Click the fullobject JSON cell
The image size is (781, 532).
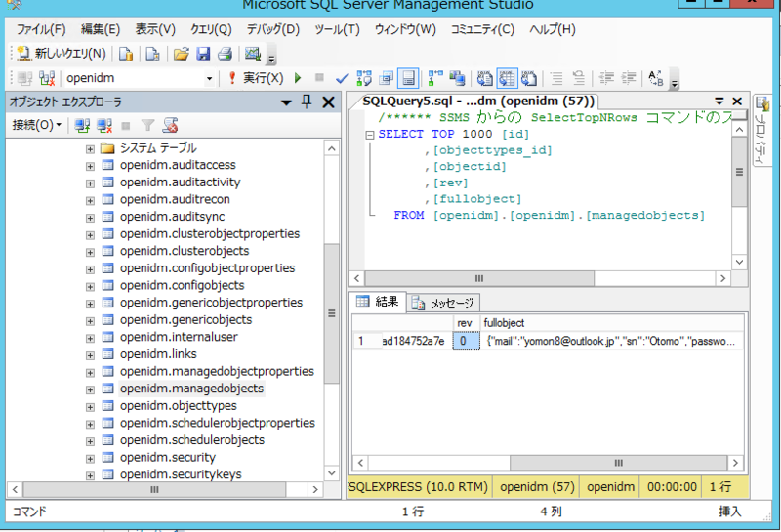coord(612,342)
